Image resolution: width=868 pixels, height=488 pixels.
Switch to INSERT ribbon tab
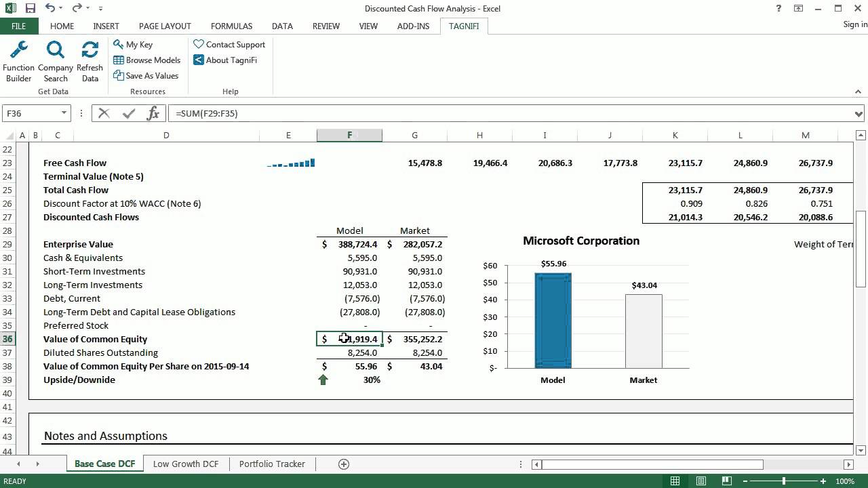(x=106, y=26)
